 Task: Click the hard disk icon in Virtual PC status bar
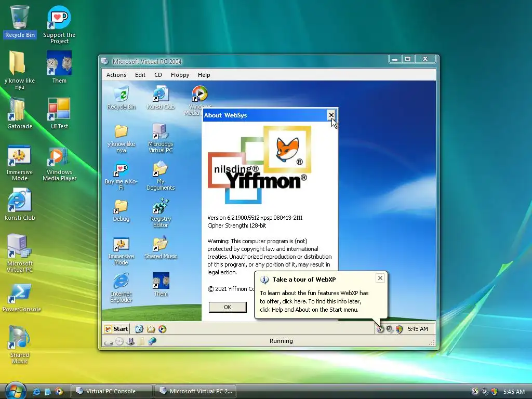[109, 342]
